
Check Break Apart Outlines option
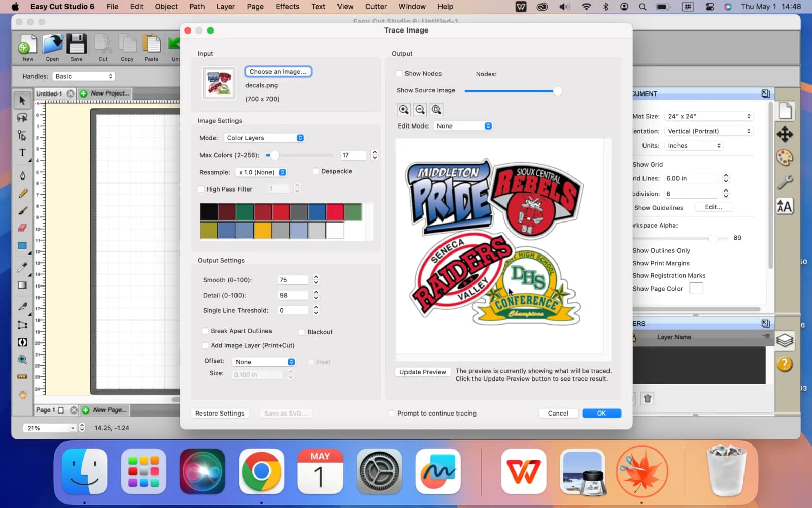pos(205,331)
